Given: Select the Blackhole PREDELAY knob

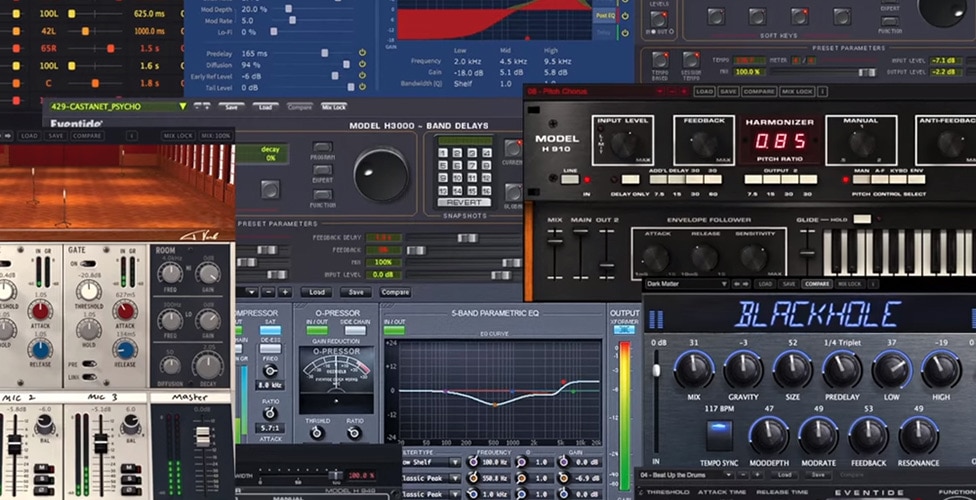Looking at the screenshot, I should [x=842, y=369].
